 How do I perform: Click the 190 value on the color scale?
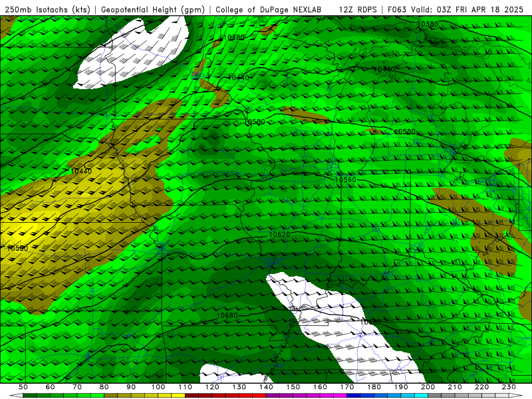click(x=402, y=387)
